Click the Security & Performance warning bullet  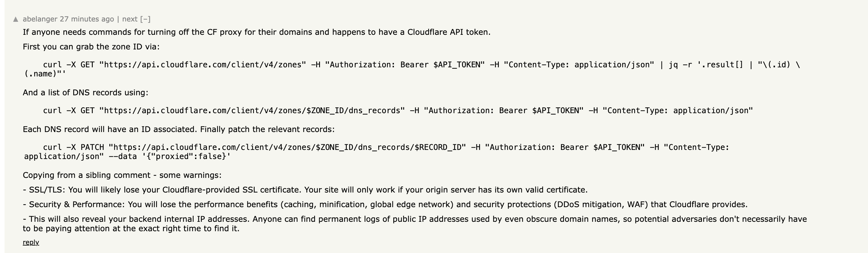coord(385,205)
